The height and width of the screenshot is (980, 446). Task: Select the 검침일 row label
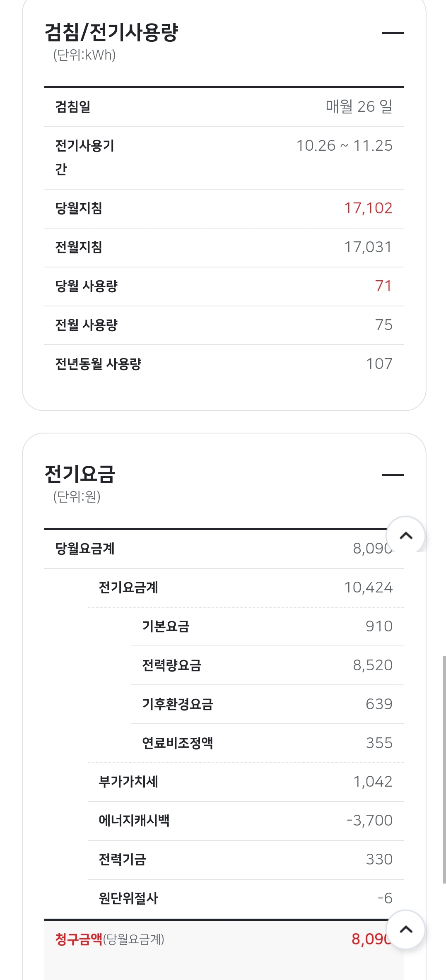click(x=73, y=107)
